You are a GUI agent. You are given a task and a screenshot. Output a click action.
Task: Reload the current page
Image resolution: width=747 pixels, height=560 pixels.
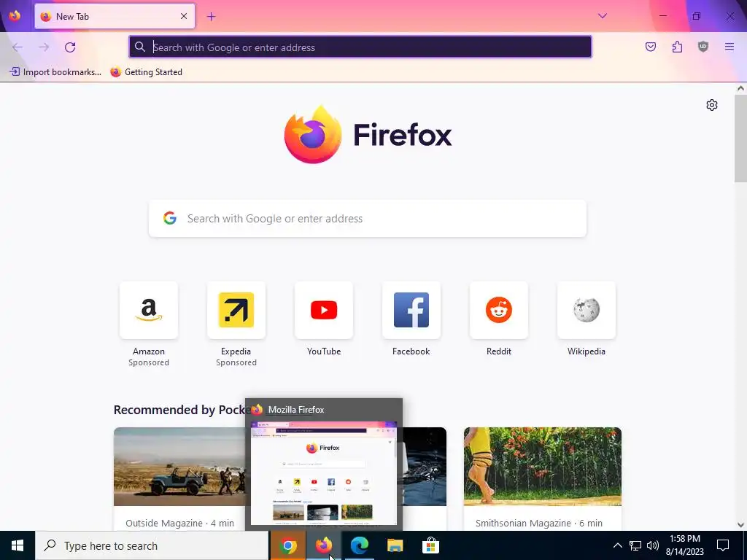70,47
